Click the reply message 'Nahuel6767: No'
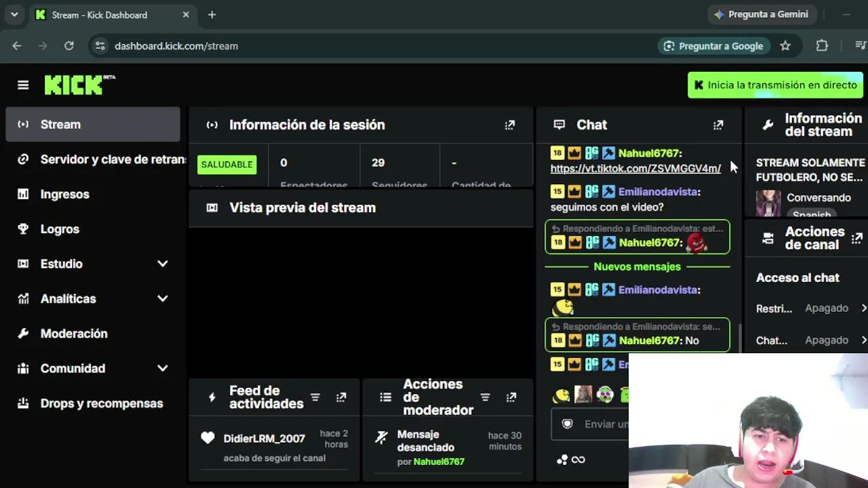Viewport: 868px width, 488px height. click(637, 334)
